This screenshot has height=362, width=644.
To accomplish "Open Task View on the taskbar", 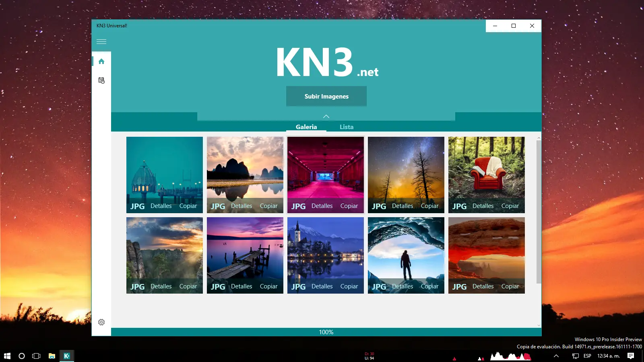I will [x=36, y=356].
